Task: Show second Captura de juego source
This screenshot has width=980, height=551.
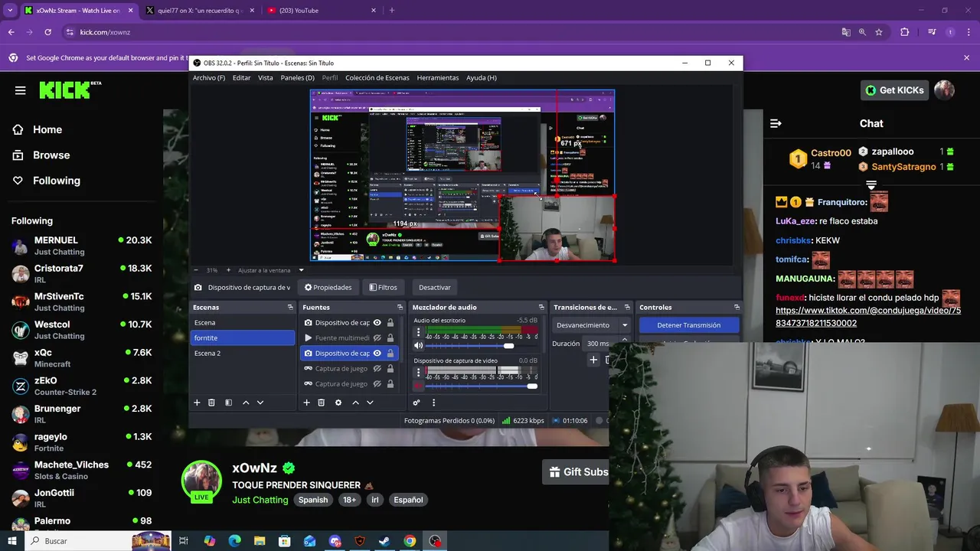Action: [x=377, y=384]
